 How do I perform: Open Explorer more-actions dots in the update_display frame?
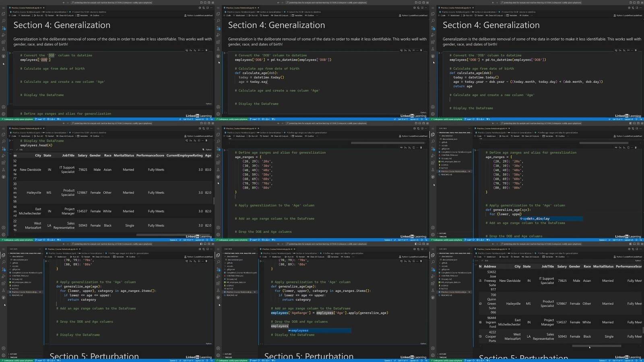click(x=469, y=128)
